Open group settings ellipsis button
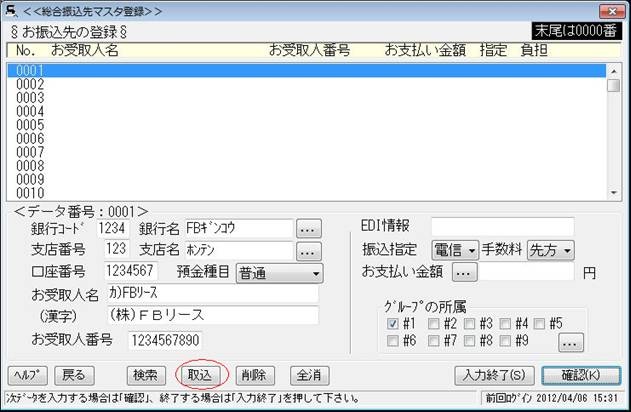631x412 pixels. (571, 343)
